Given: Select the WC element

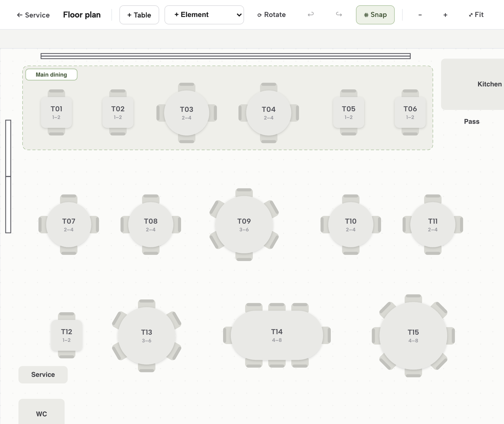Looking at the screenshot, I should coord(42,412).
